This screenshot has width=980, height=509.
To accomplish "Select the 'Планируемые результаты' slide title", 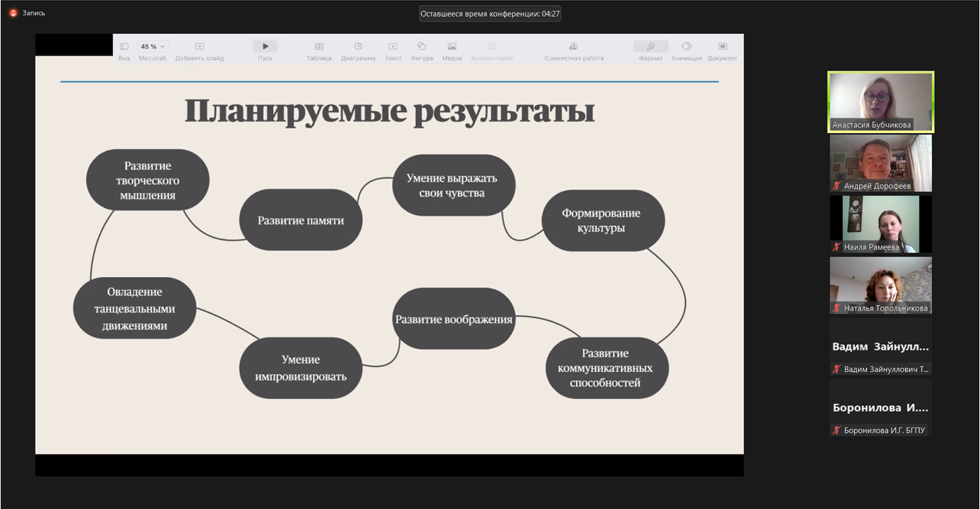I will click(389, 111).
